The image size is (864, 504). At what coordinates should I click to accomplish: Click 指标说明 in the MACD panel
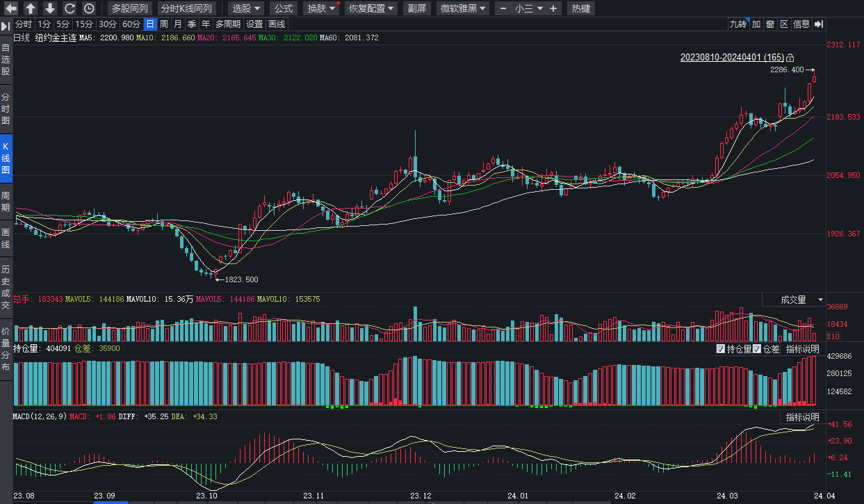pyautogui.click(x=802, y=417)
